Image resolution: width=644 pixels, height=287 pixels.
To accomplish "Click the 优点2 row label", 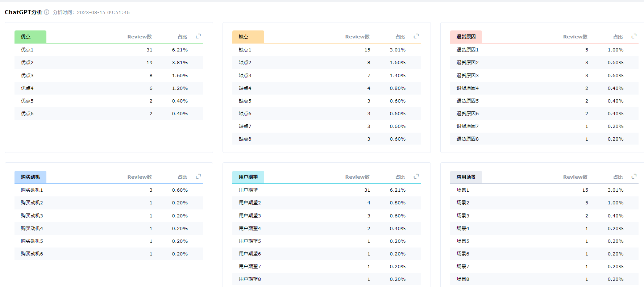I will pyautogui.click(x=27, y=63).
